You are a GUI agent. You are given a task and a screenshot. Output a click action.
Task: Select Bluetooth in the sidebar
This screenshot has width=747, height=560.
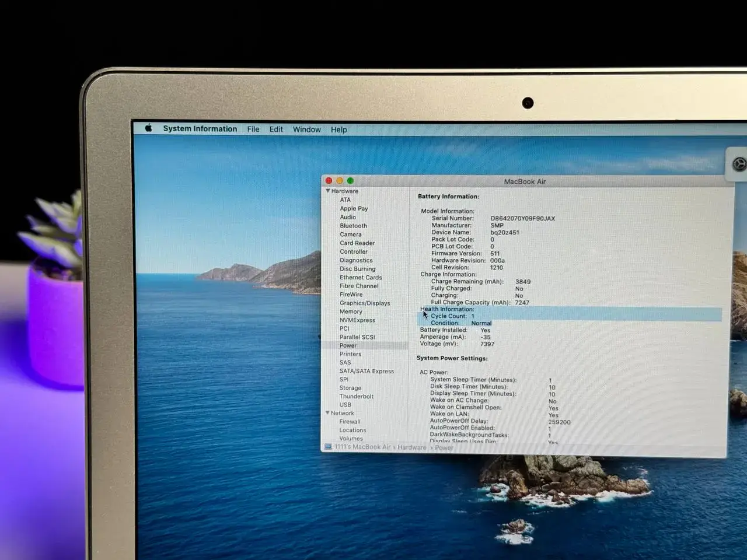[x=353, y=226]
